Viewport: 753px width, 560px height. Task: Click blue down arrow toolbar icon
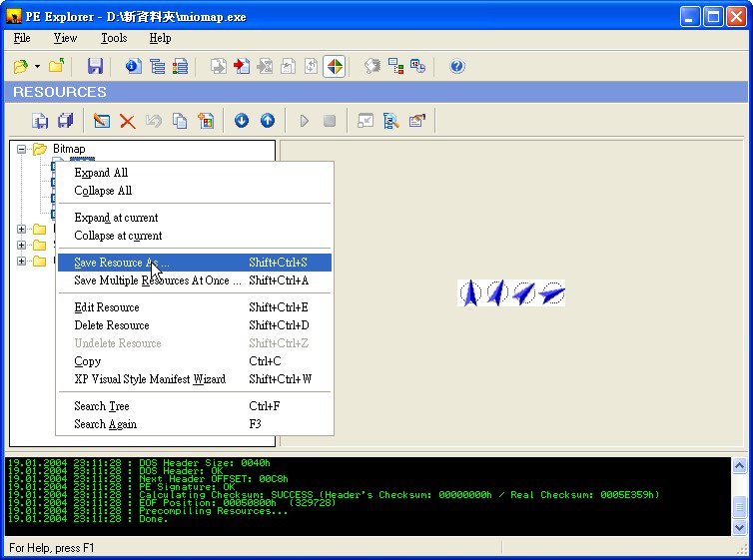tap(242, 121)
